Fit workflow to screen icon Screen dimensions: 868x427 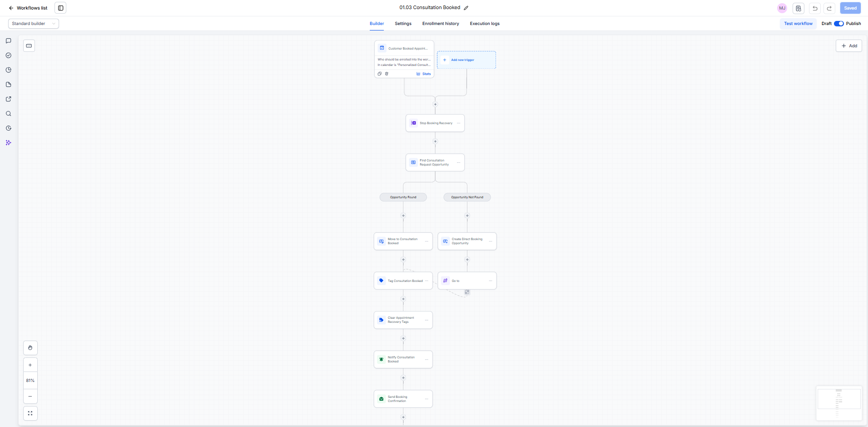click(x=30, y=413)
